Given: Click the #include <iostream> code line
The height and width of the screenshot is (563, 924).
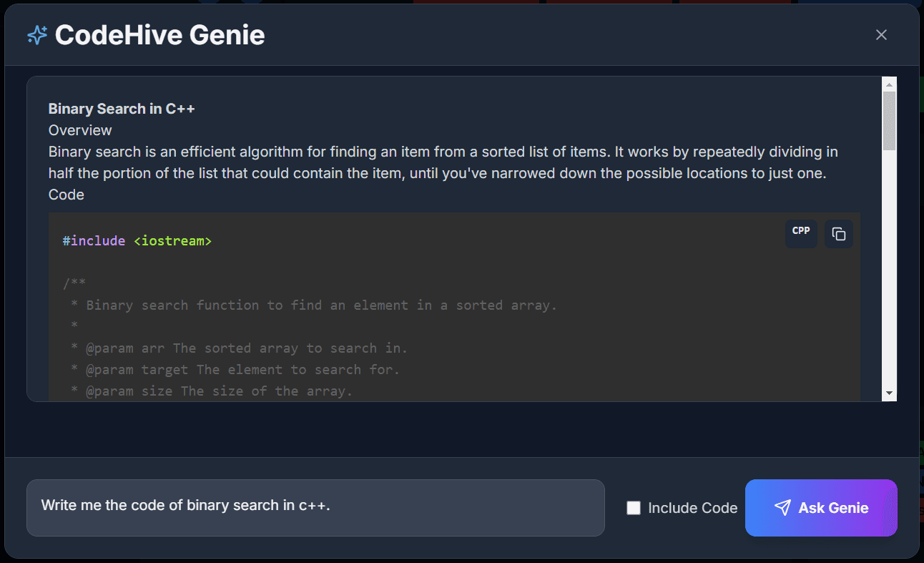Looking at the screenshot, I should [137, 241].
